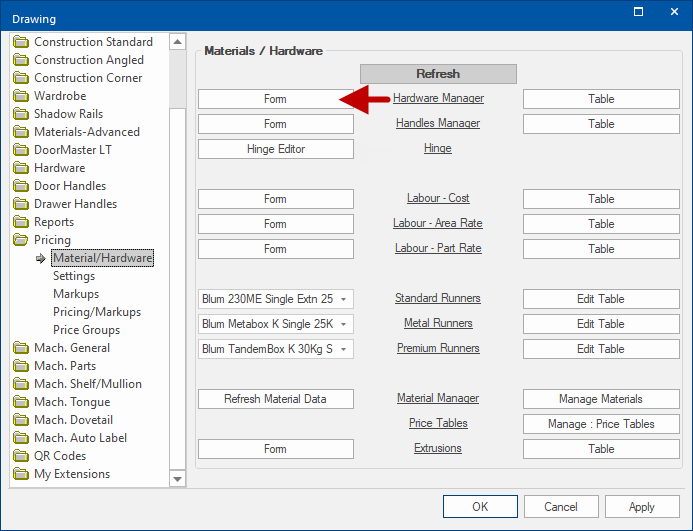Click the QR Codes folder icon
Screen dimensions: 693x531
[21, 456]
